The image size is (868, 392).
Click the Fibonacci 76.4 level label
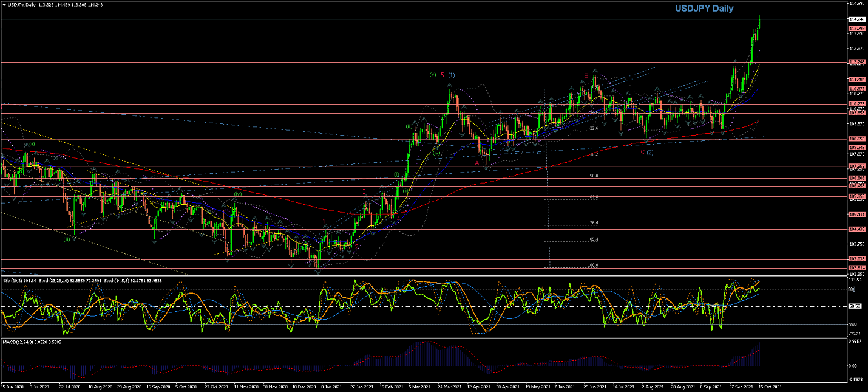[594, 223]
